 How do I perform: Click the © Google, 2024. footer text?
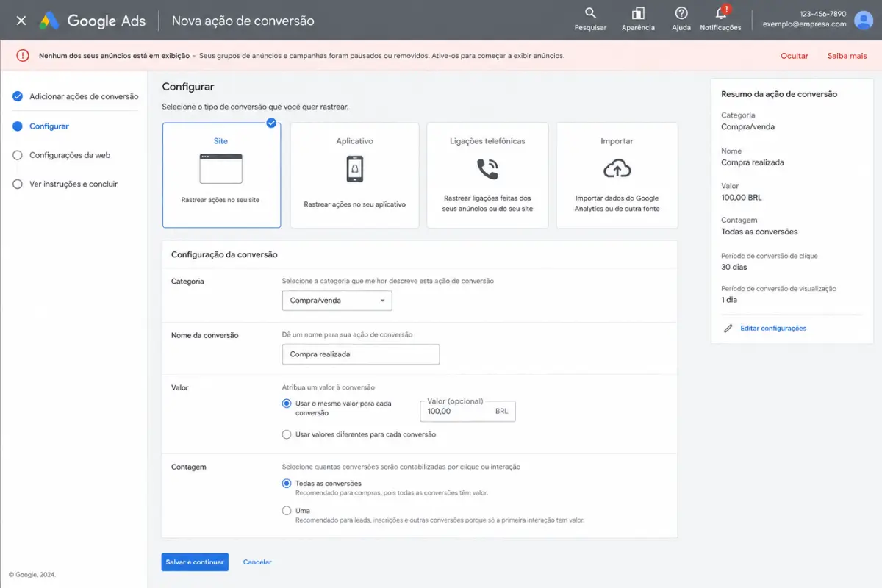point(32,575)
